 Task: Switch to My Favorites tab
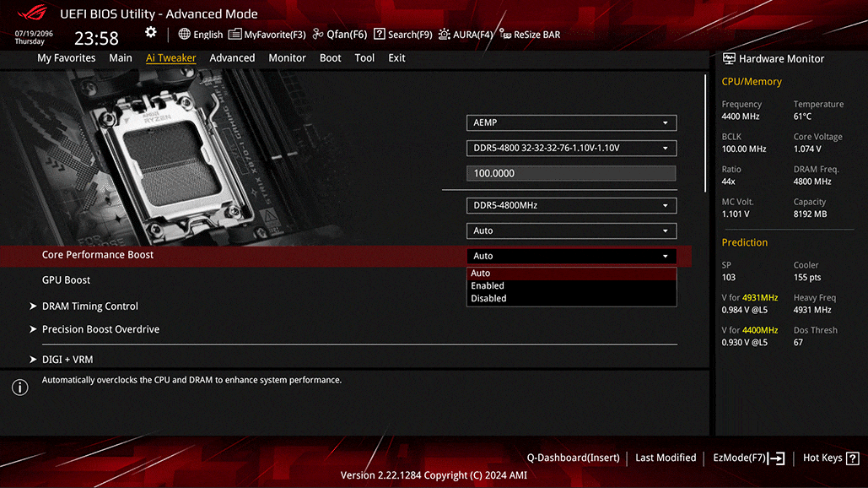[x=67, y=57]
